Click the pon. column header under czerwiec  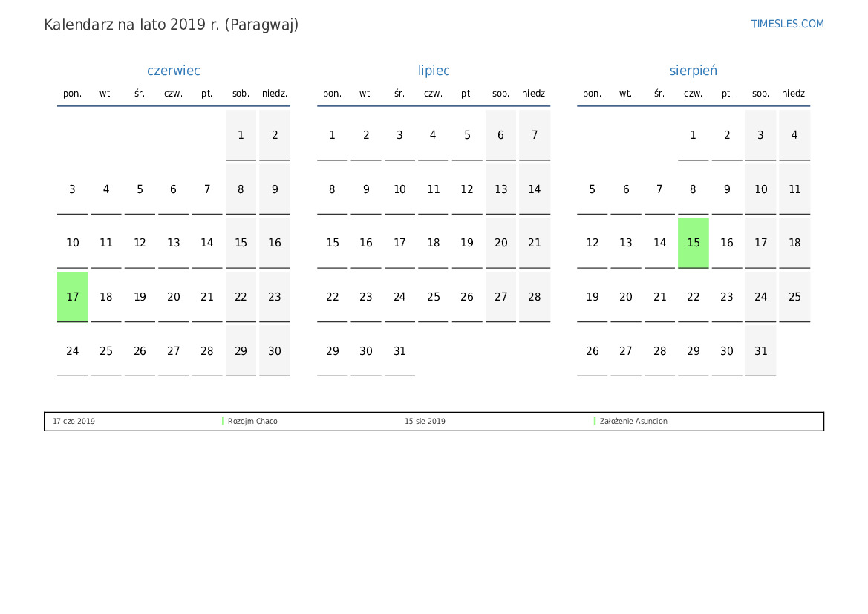(x=73, y=94)
